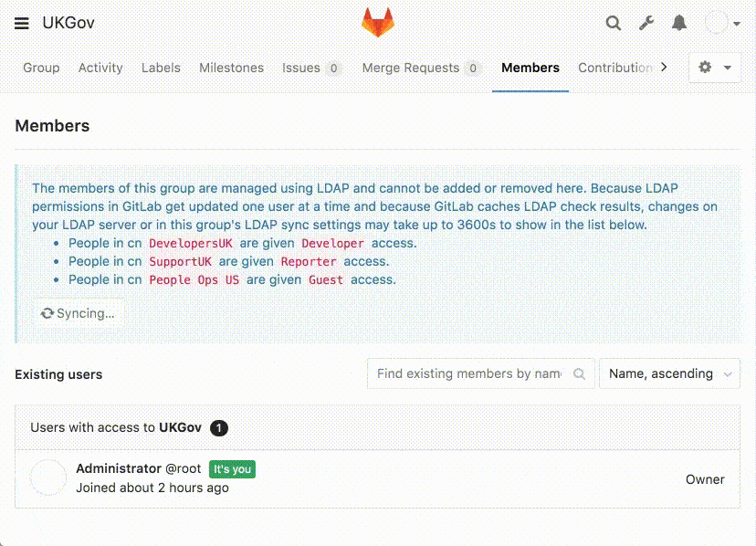Viewport: 756px width, 546px height.
Task: Open the Administrator profile link
Action: (119, 468)
